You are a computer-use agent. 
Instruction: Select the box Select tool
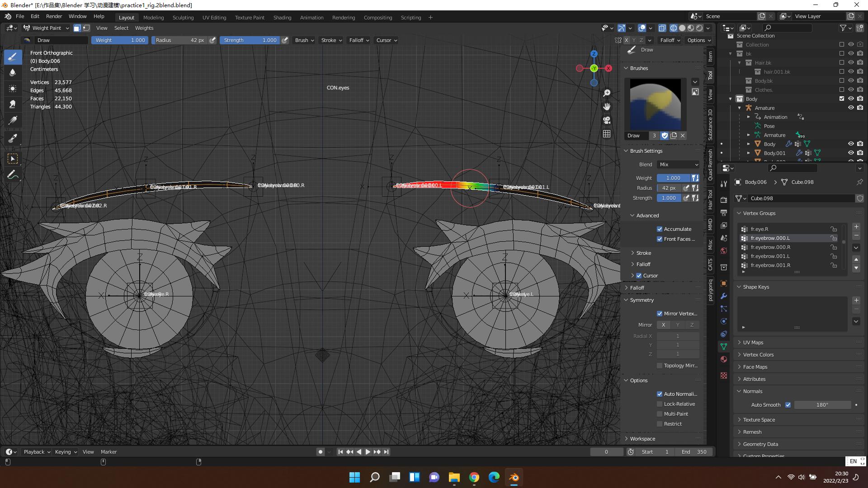[13, 159]
